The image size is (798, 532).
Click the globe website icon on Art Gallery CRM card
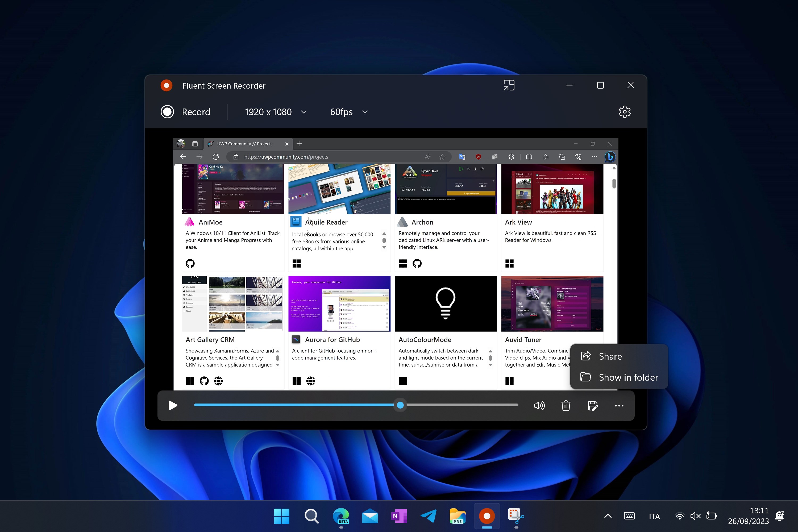click(218, 381)
